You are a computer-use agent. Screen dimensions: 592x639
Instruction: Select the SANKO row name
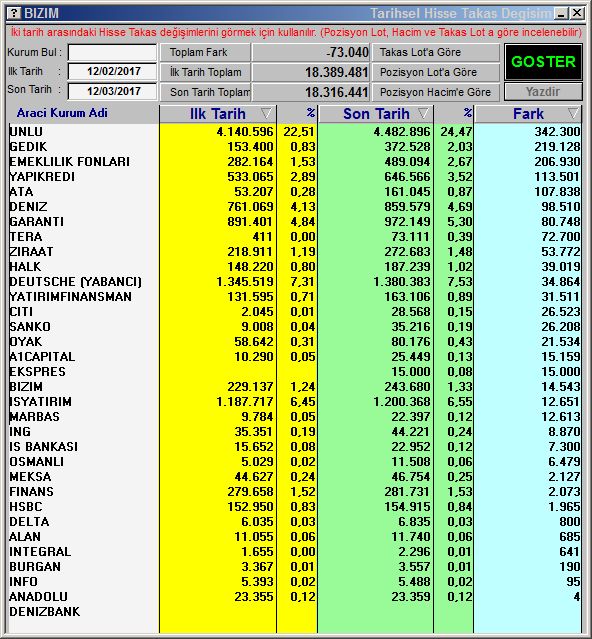(x=30, y=326)
